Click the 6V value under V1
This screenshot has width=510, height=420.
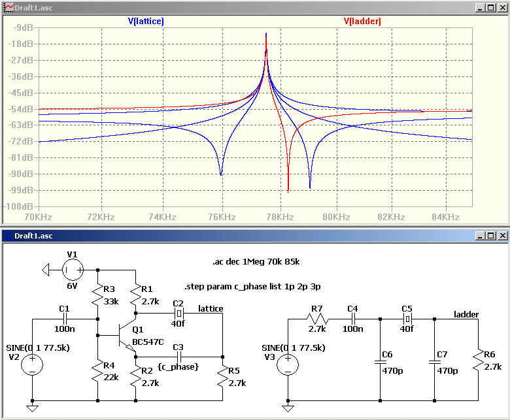pyautogui.click(x=72, y=286)
